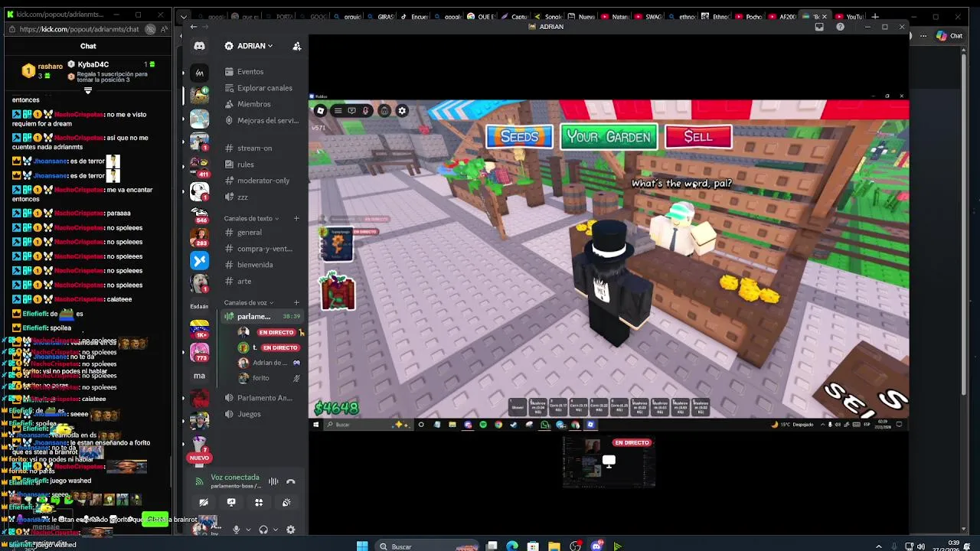Click the YOUR GARDEN button in game
This screenshot has height=551, width=980.
[609, 137]
